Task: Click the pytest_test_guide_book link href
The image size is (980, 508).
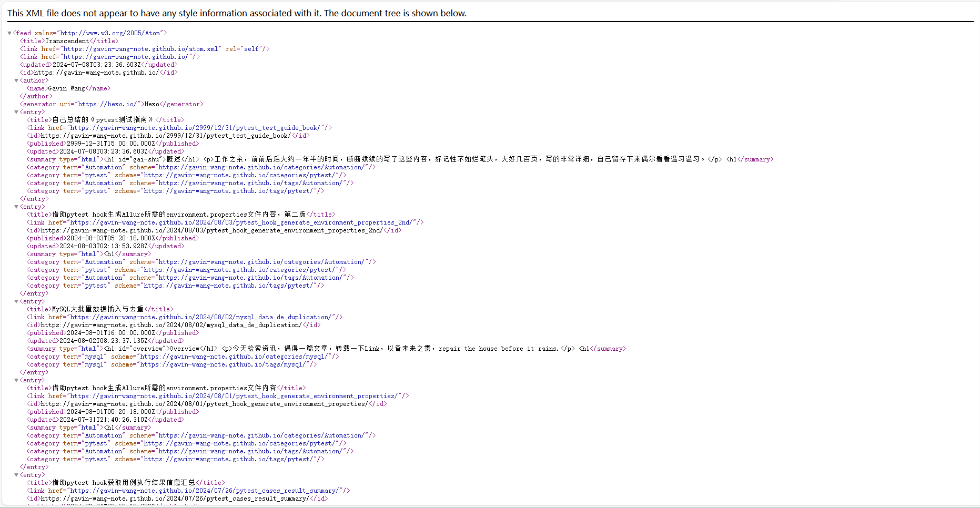Action: pyautogui.click(x=200, y=128)
